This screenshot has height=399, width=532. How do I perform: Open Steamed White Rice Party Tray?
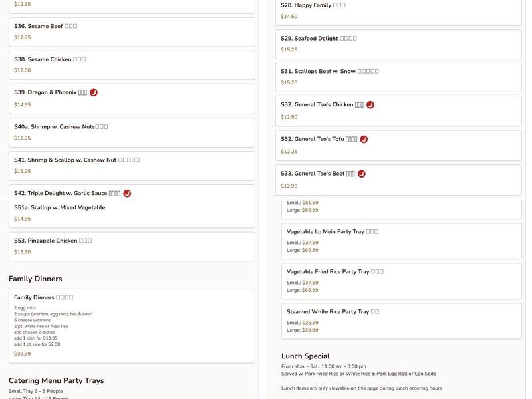click(x=401, y=321)
